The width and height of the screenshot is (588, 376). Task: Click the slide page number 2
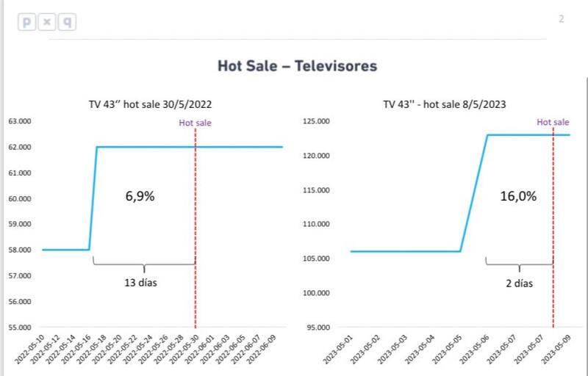(x=562, y=19)
